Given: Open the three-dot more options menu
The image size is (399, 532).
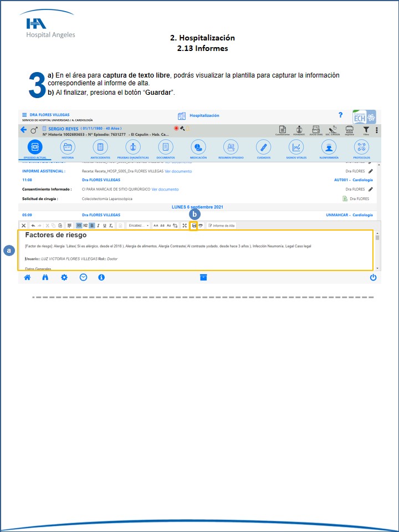Looking at the screenshot, I should tap(377, 130).
